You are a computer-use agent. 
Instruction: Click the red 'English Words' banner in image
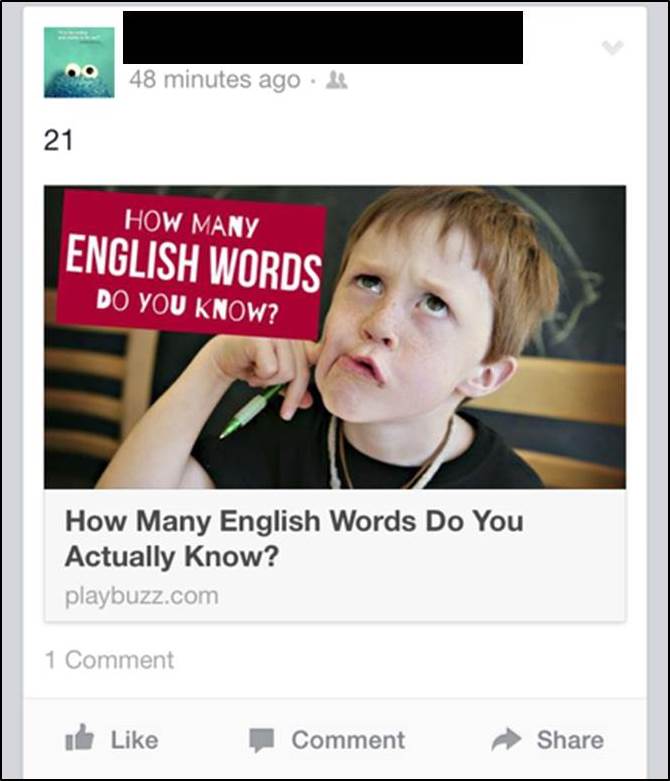(x=191, y=264)
